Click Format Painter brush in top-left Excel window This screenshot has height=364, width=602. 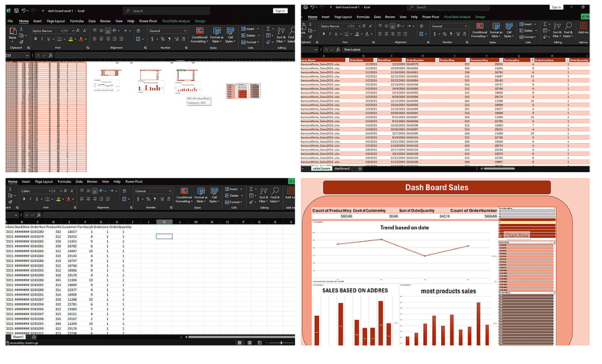(22, 42)
